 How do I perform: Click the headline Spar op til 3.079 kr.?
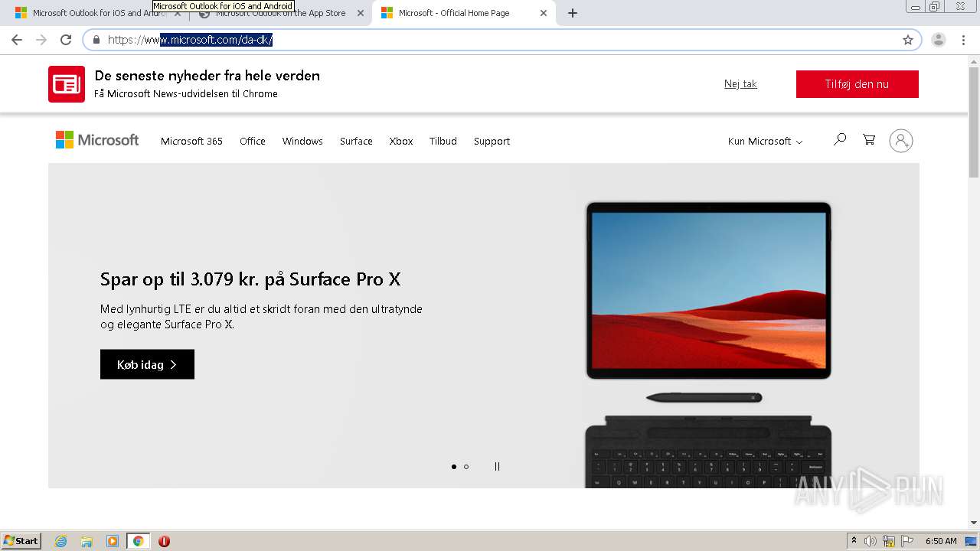coord(250,279)
